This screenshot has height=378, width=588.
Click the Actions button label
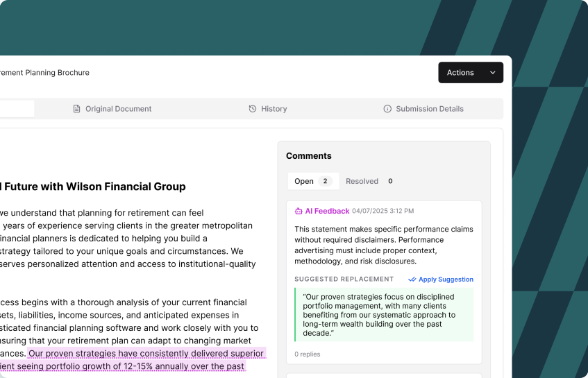[x=460, y=73]
